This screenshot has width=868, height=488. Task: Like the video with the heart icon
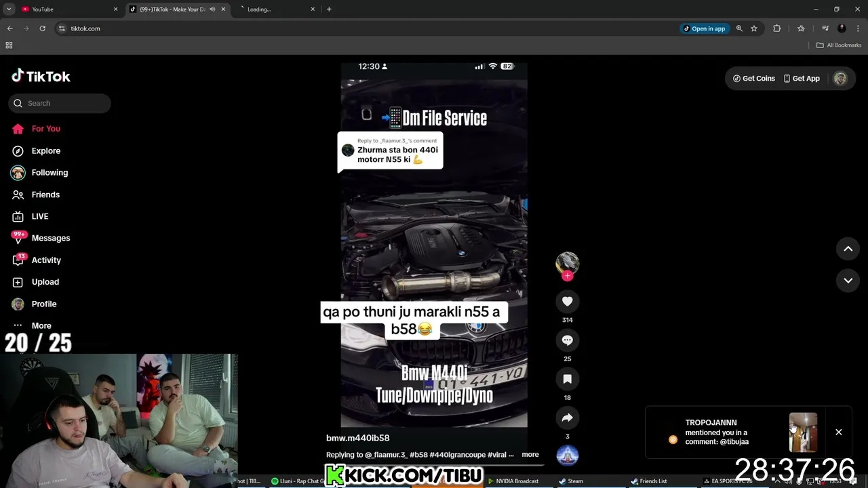click(x=568, y=301)
